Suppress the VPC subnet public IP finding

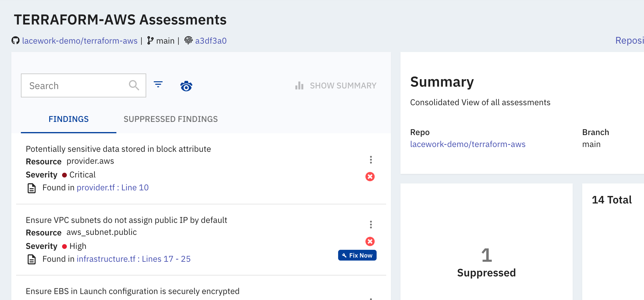pyautogui.click(x=370, y=241)
